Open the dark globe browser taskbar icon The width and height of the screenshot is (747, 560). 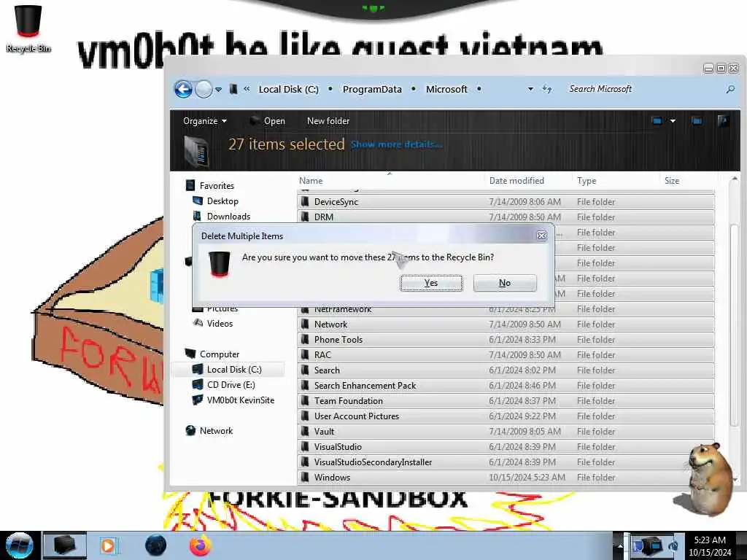156,545
